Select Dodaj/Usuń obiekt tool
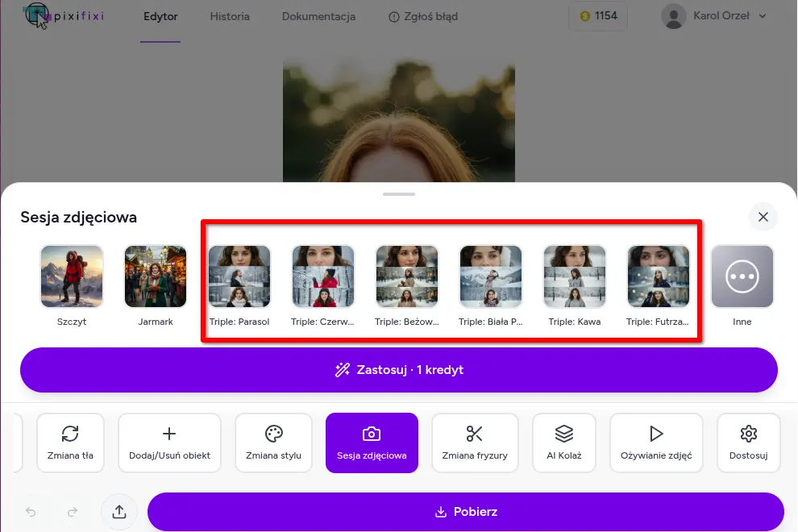This screenshot has height=532, width=798. pos(169,443)
